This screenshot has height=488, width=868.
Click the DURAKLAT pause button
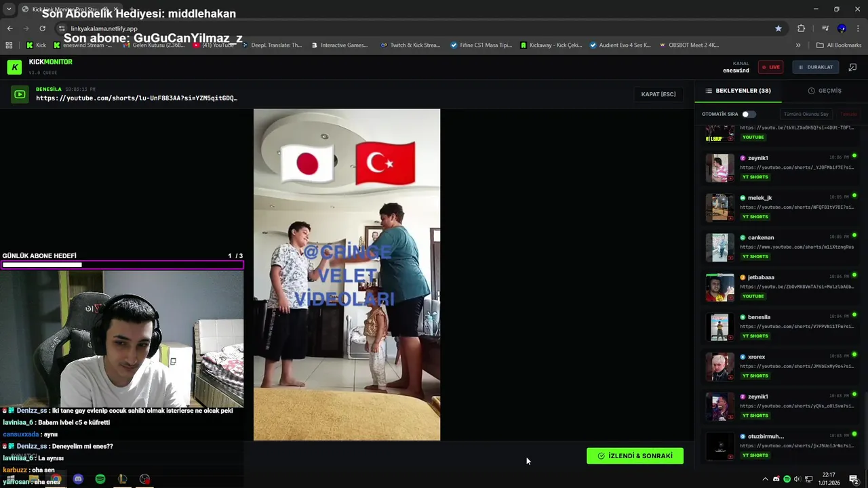pos(815,67)
